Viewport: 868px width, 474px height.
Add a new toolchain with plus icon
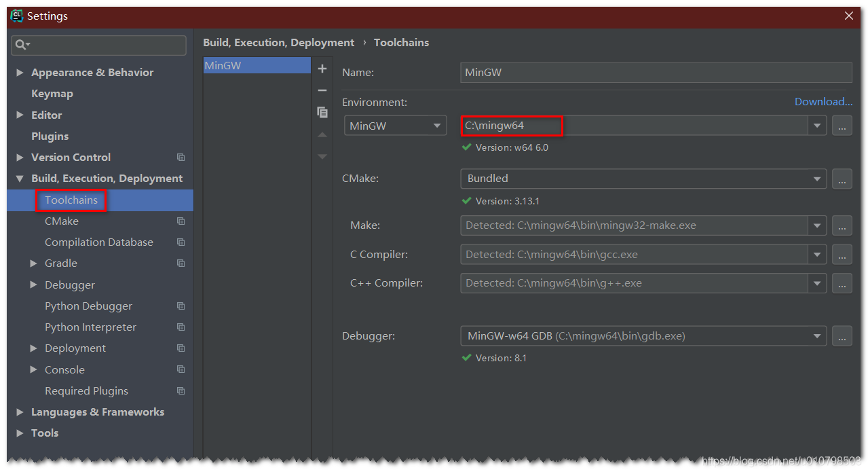pos(322,69)
